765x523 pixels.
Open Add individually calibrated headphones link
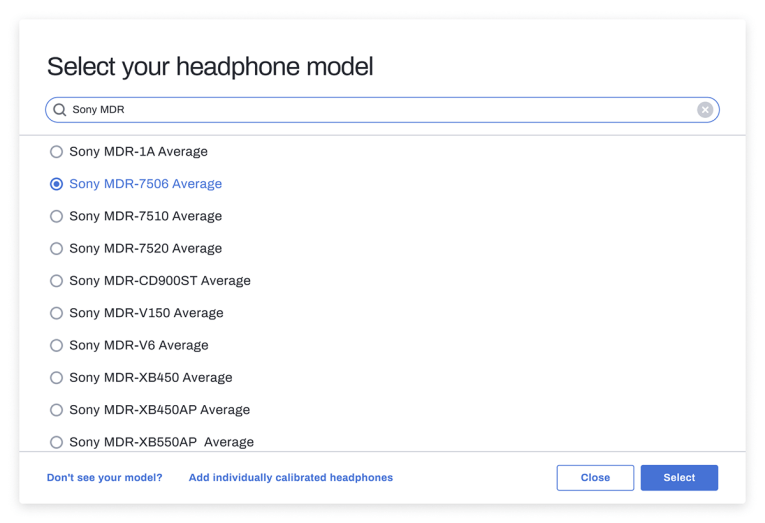291,478
